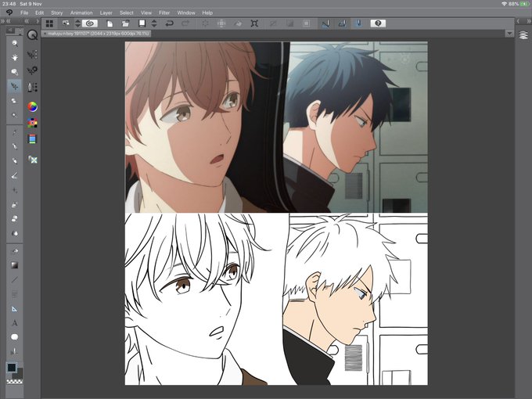Open the Support question mark button
Screen dimensions: 532x399
point(378,23)
